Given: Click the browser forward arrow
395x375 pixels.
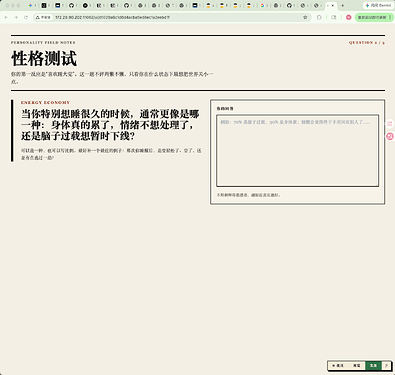Looking at the screenshot, I should click(x=16, y=17).
